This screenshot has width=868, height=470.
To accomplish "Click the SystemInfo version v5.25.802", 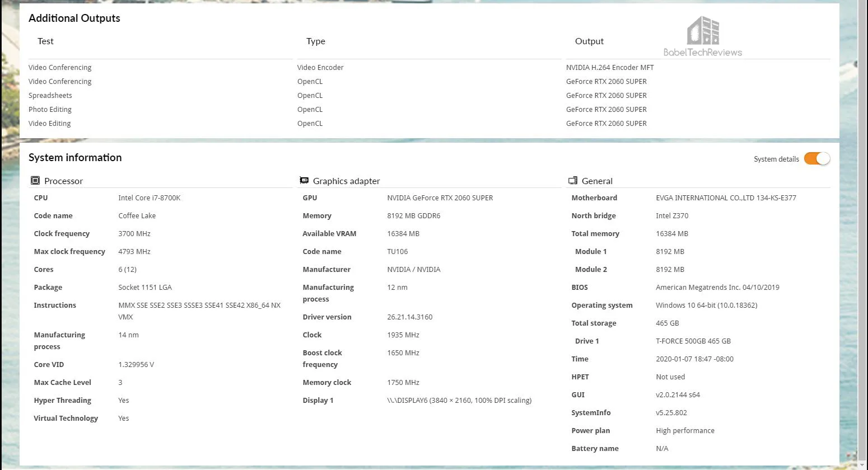I will click(x=671, y=413).
